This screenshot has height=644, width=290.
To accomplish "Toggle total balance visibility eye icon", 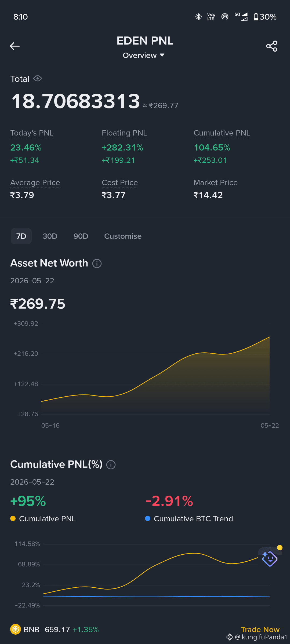I will (38, 78).
